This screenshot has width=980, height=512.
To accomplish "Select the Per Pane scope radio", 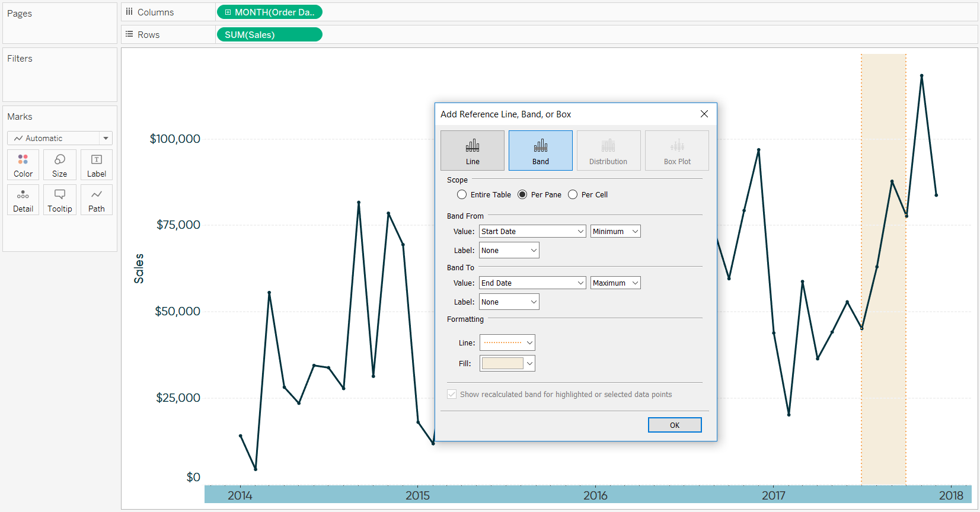I will pos(522,194).
